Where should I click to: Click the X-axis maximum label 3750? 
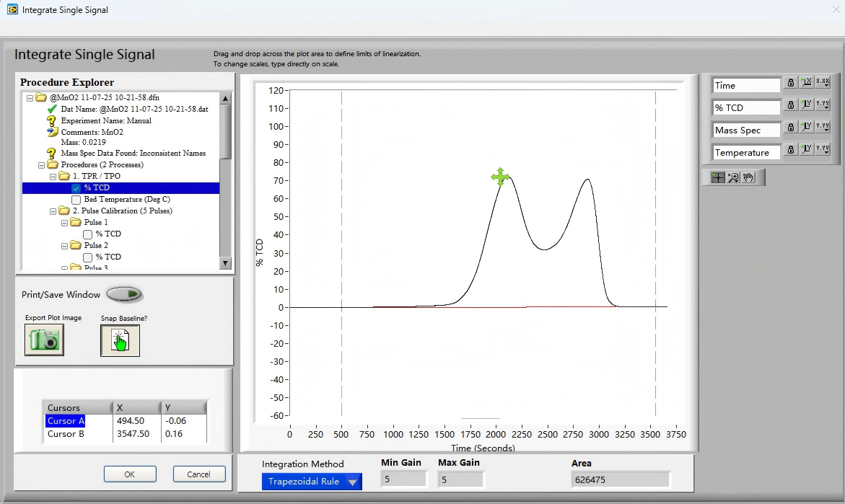676,435
